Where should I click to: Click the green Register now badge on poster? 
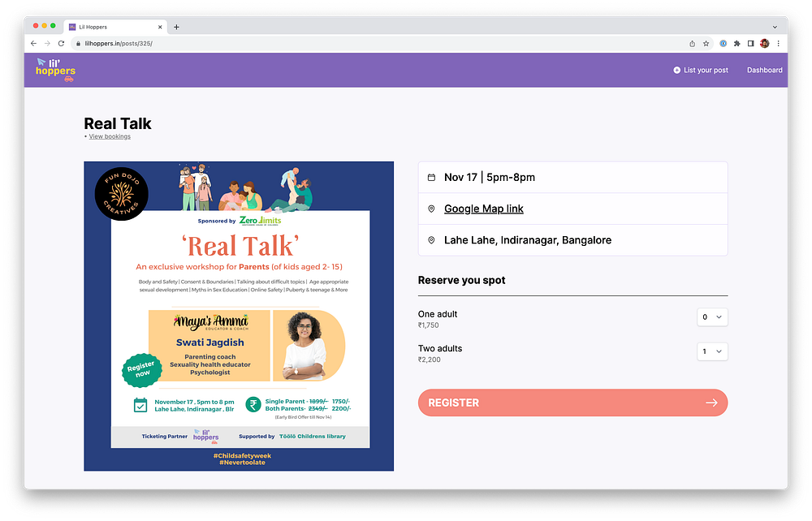[140, 369]
